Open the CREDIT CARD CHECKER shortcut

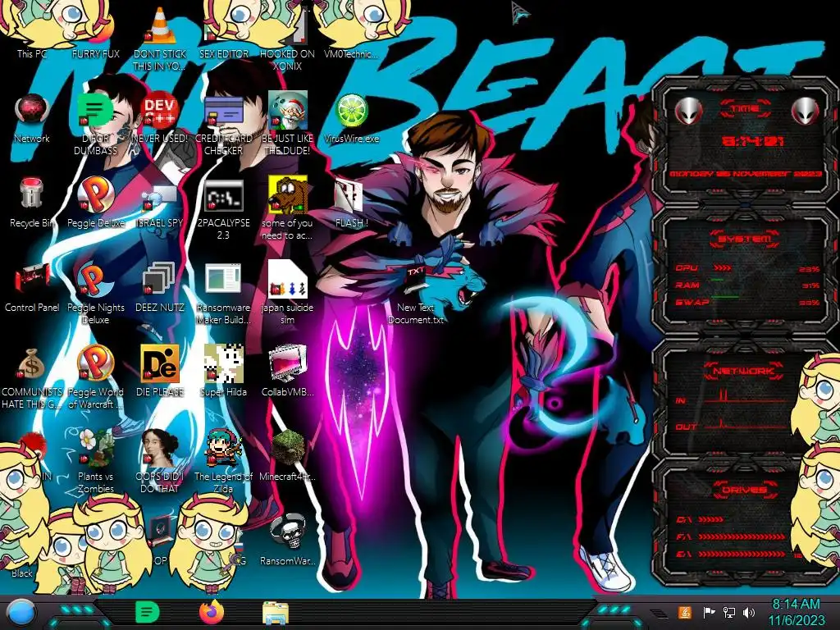pos(223,123)
